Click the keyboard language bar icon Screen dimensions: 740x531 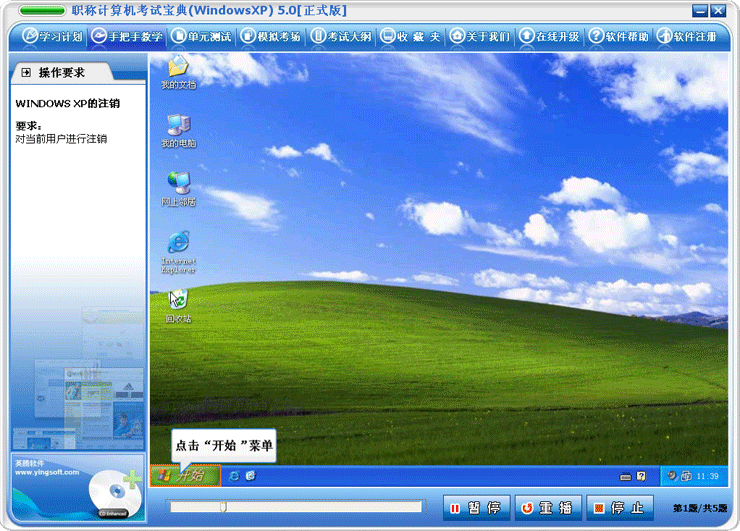tap(625, 476)
